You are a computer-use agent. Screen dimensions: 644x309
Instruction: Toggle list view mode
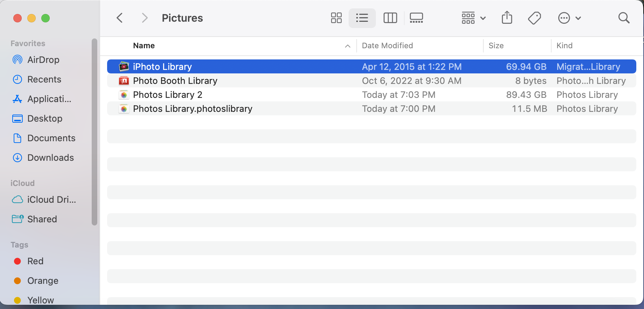click(362, 18)
